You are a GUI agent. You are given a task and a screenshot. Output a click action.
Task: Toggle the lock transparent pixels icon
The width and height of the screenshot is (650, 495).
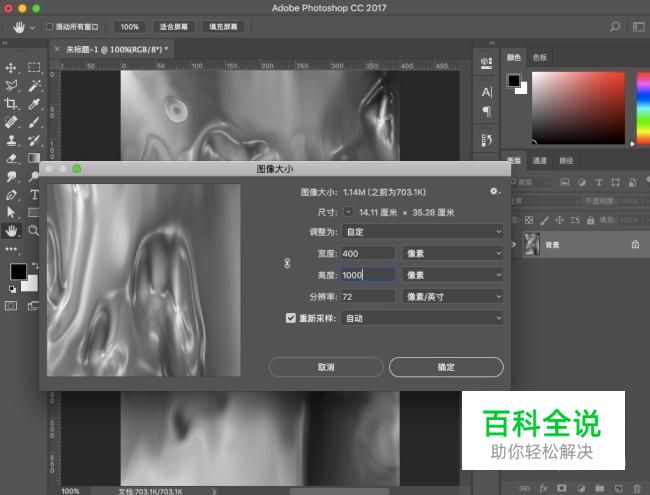pyautogui.click(x=529, y=220)
